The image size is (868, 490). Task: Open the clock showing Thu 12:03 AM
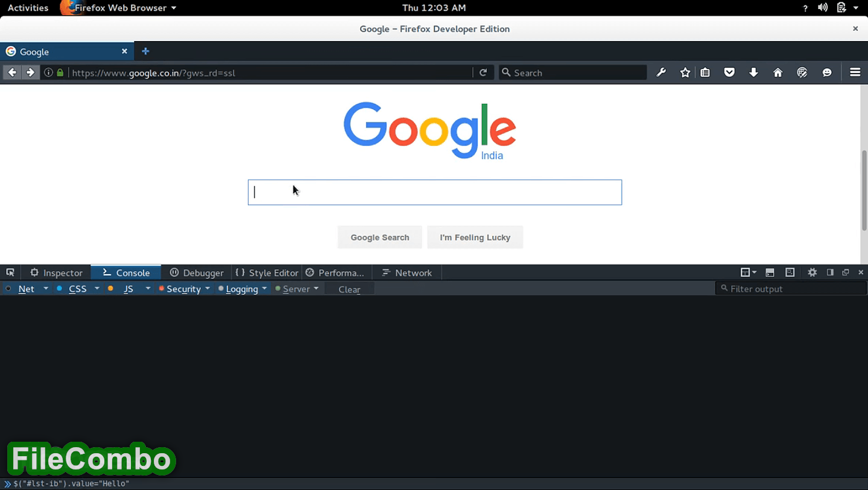coord(434,8)
